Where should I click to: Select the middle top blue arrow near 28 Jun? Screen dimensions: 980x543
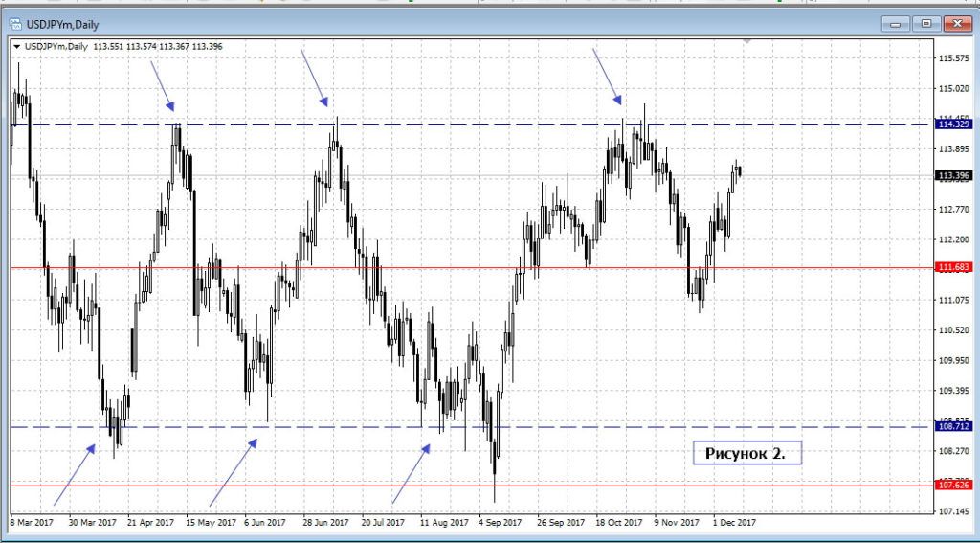coord(315,78)
